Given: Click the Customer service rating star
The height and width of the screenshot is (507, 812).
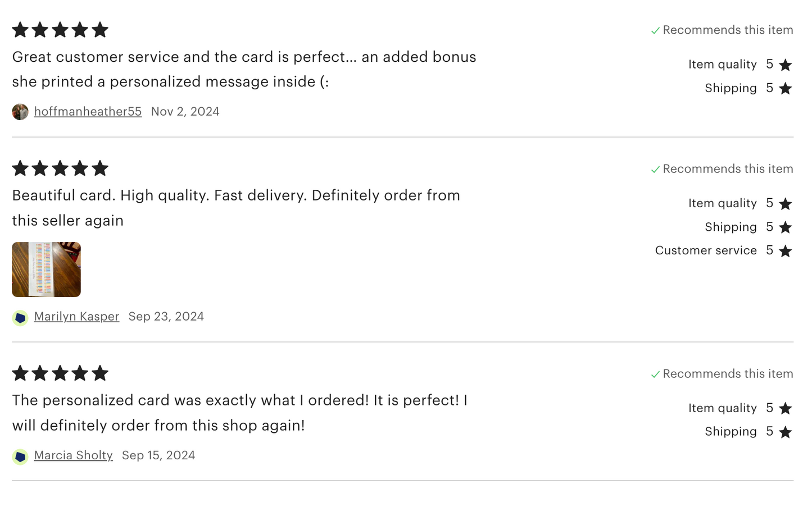Looking at the screenshot, I should (x=786, y=251).
